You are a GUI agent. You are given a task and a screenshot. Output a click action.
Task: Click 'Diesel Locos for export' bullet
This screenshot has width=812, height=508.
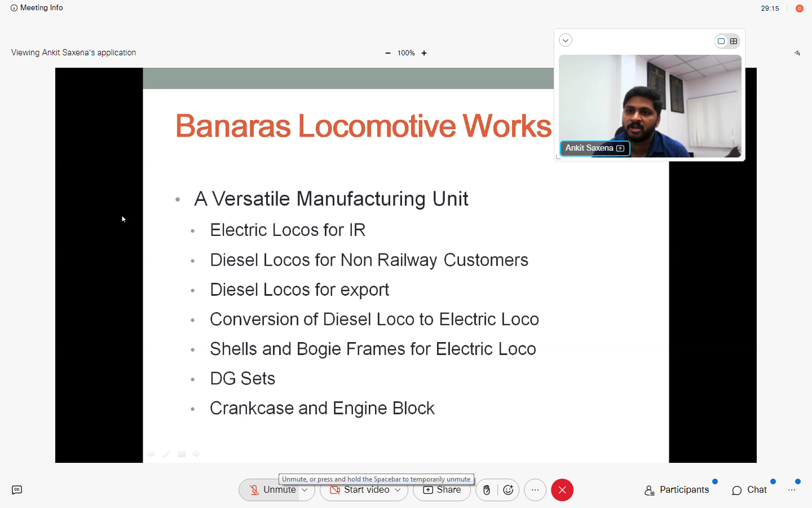(299, 290)
